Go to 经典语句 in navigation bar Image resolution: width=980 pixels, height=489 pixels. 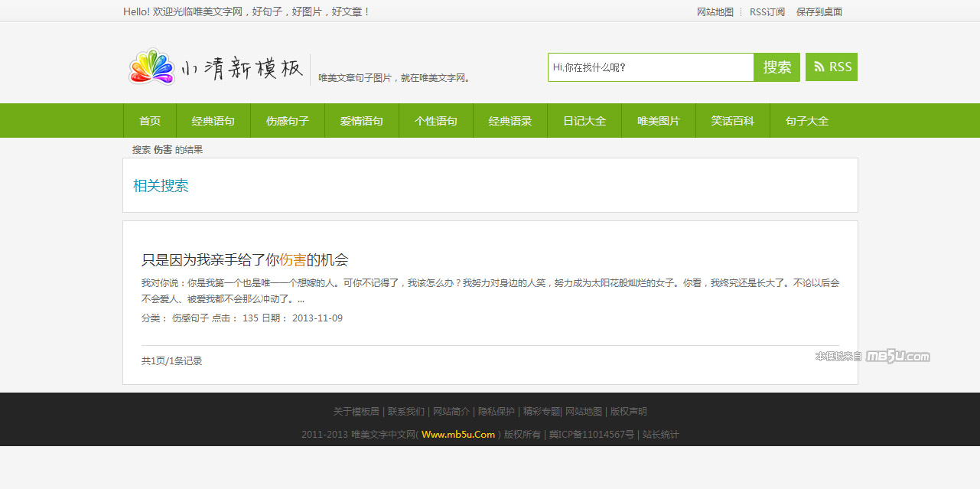[213, 121]
